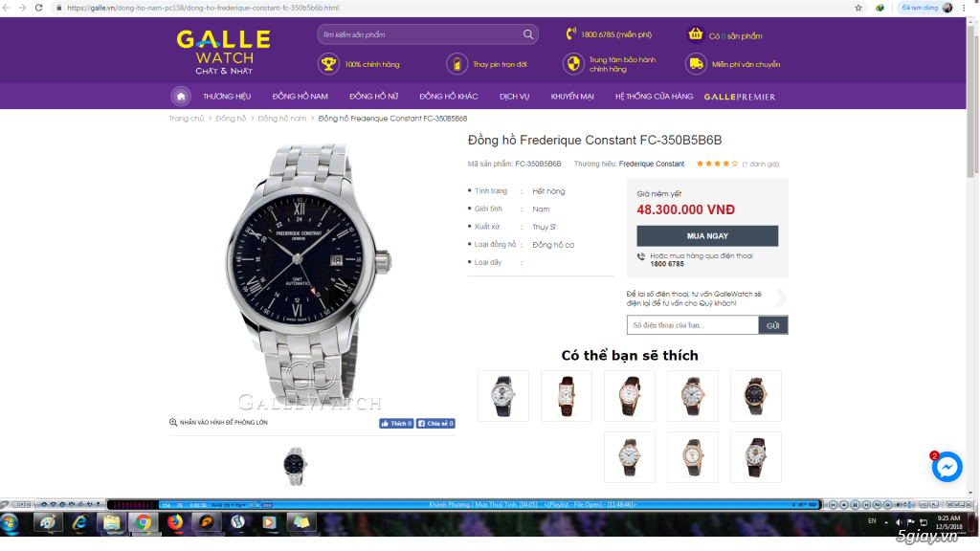
Task: Open the ĐỒNG HỒ NAM menu
Action: tap(300, 97)
